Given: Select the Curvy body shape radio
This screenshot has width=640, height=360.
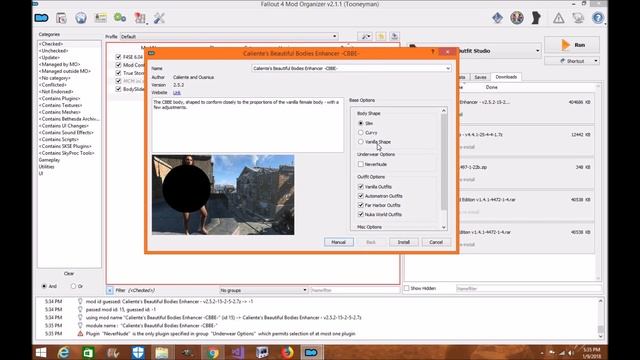Looking at the screenshot, I should click(360, 132).
